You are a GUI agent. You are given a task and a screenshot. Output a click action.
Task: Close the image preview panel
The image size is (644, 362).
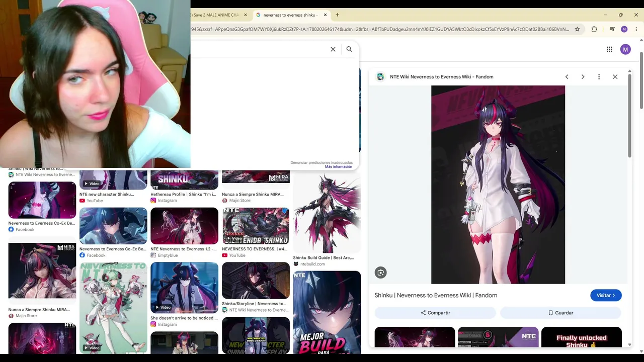point(615,77)
